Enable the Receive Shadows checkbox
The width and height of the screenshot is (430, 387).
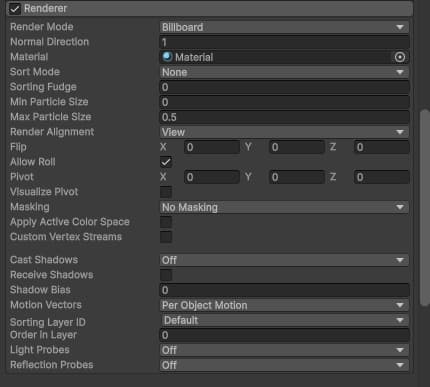[x=166, y=275]
